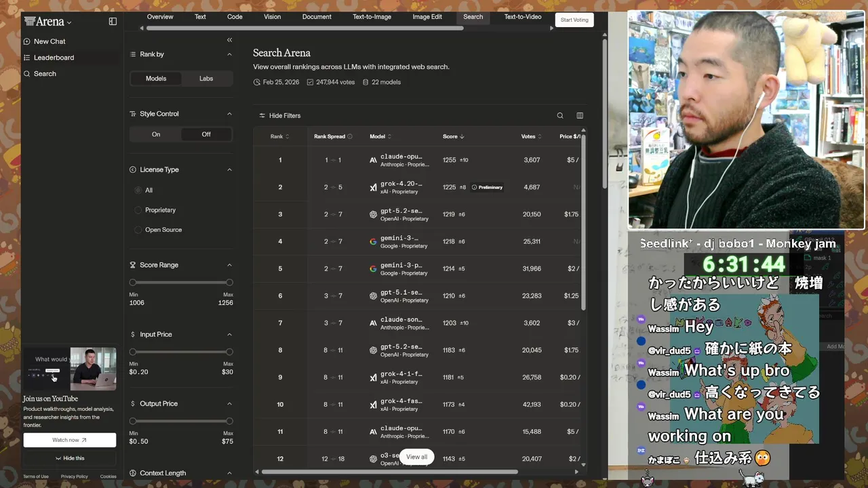Click Score Range minimum slider handle
Viewport: 868px width, 488px height.
pos(133,283)
